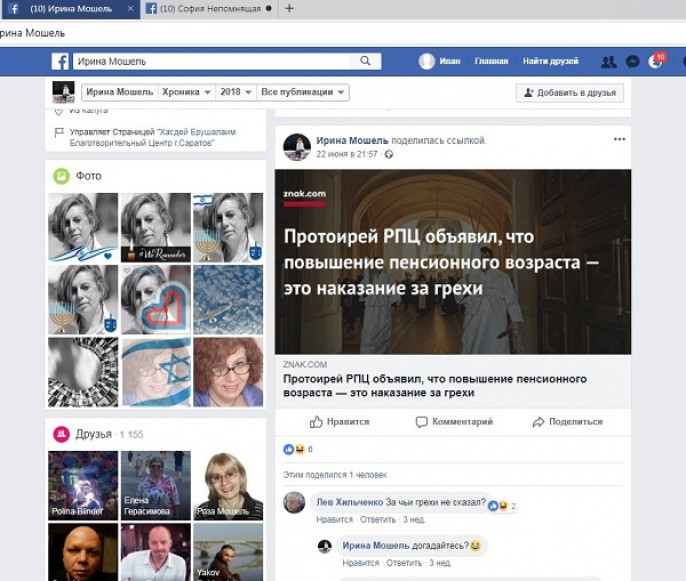The image size is (686, 581).
Task: Switch to the София Непомнящая browser tab
Action: 209,9
